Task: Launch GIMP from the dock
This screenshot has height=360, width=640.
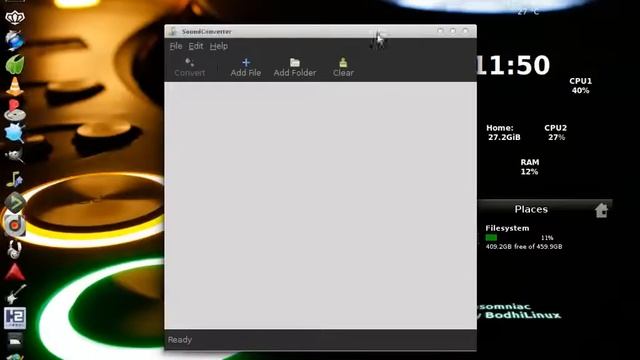Action: click(x=15, y=156)
